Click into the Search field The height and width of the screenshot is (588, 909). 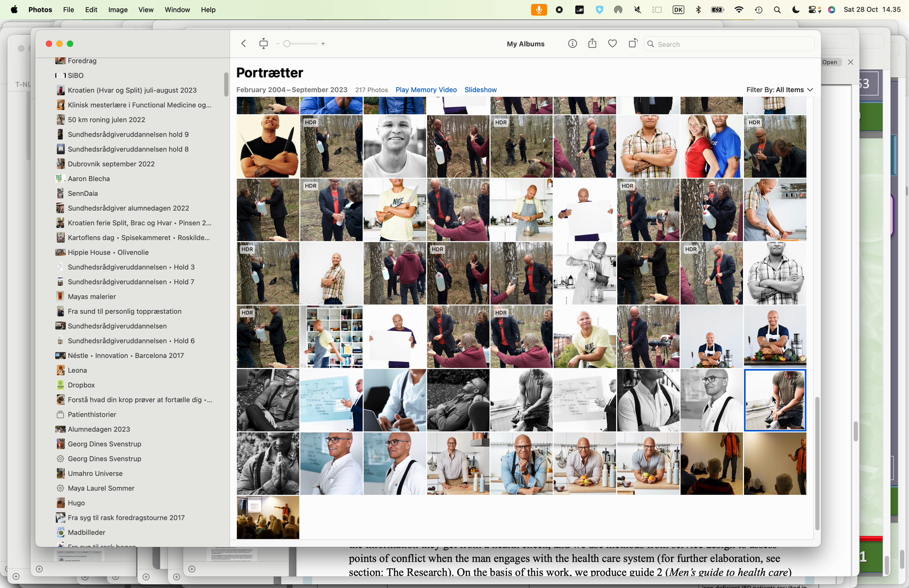tap(729, 44)
